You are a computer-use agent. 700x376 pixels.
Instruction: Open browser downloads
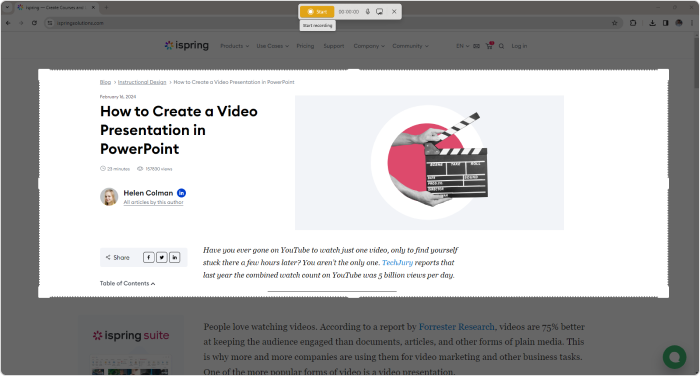pyautogui.click(x=652, y=23)
